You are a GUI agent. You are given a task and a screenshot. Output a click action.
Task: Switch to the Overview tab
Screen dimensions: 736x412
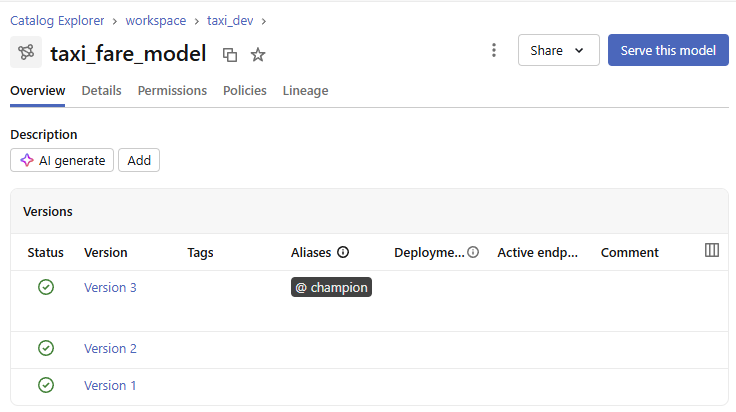click(x=38, y=91)
